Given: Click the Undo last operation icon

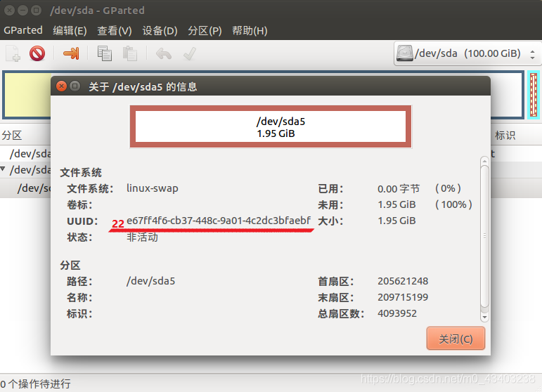Looking at the screenshot, I should [164, 54].
